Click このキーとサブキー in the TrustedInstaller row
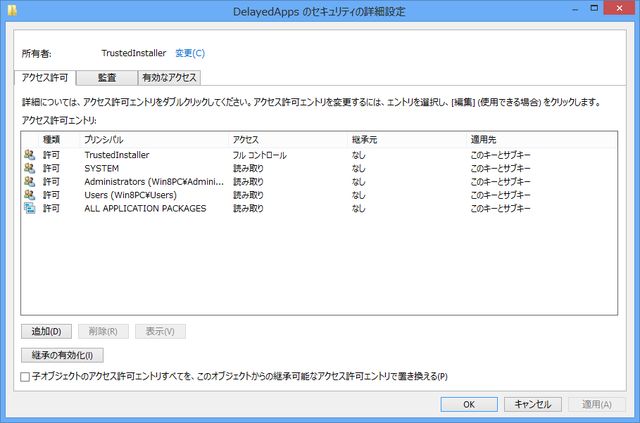 click(500, 155)
